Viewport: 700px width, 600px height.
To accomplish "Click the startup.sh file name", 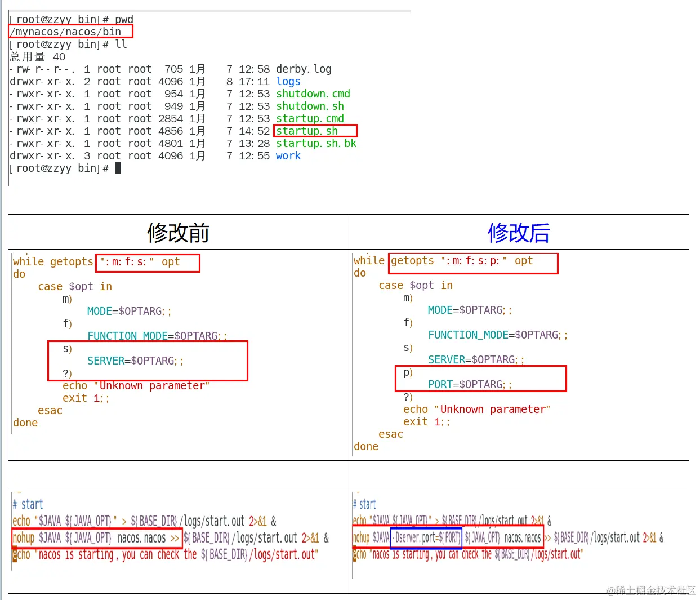I will click(x=307, y=131).
